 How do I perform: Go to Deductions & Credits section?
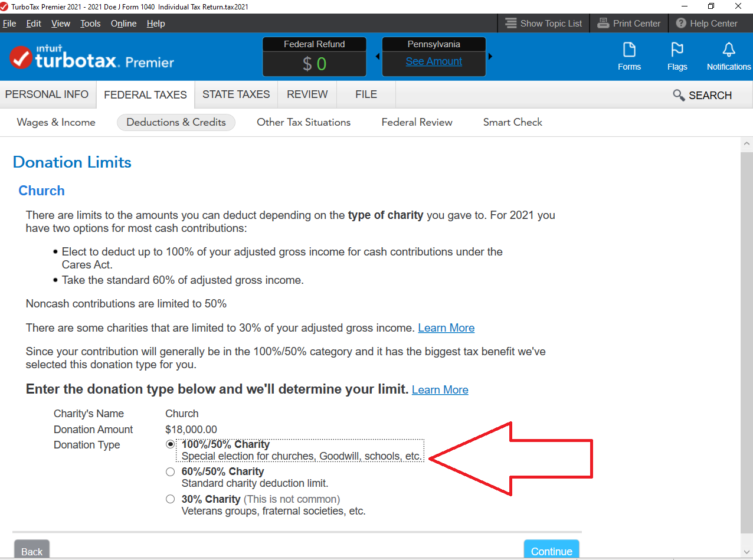(x=176, y=122)
